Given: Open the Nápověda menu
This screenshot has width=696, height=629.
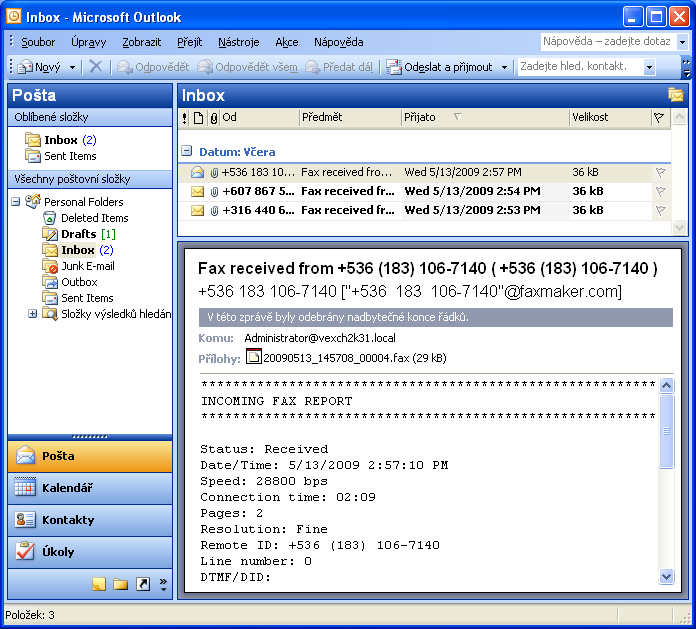Looking at the screenshot, I should (x=339, y=42).
